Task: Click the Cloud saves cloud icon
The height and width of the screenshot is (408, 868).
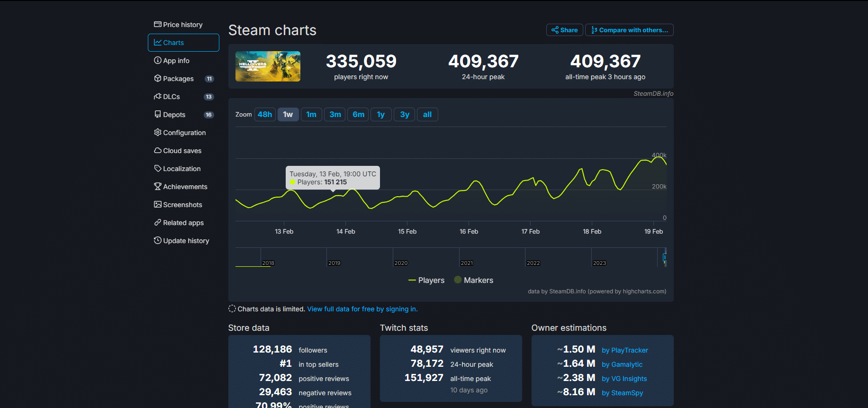Action: (157, 150)
